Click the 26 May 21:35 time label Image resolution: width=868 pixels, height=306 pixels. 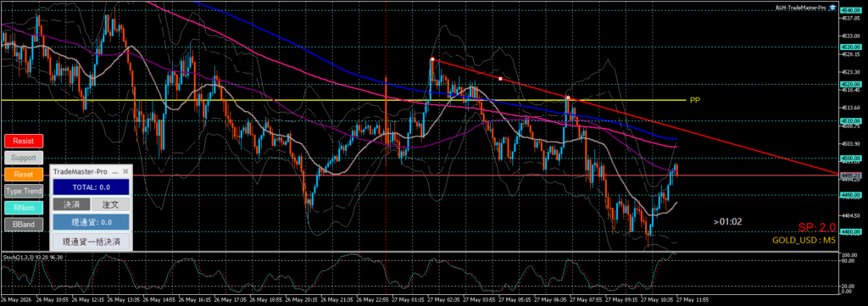[337, 301]
